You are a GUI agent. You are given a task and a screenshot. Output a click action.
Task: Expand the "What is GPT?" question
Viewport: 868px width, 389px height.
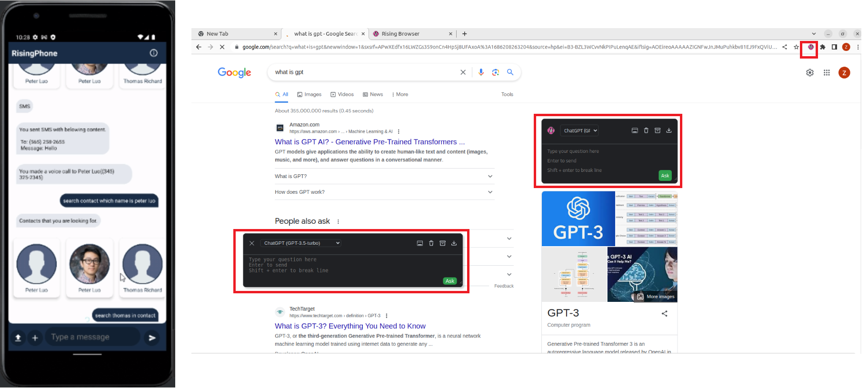click(384, 176)
